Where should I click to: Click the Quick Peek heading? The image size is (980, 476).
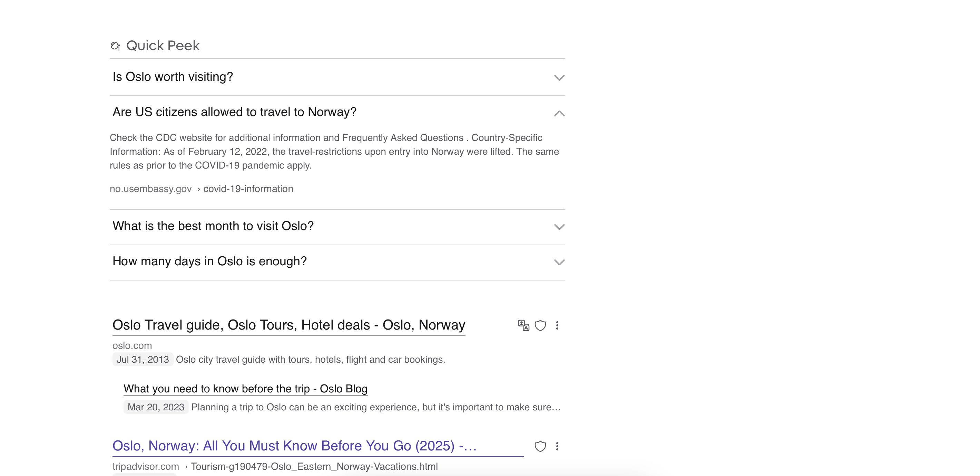163,46
